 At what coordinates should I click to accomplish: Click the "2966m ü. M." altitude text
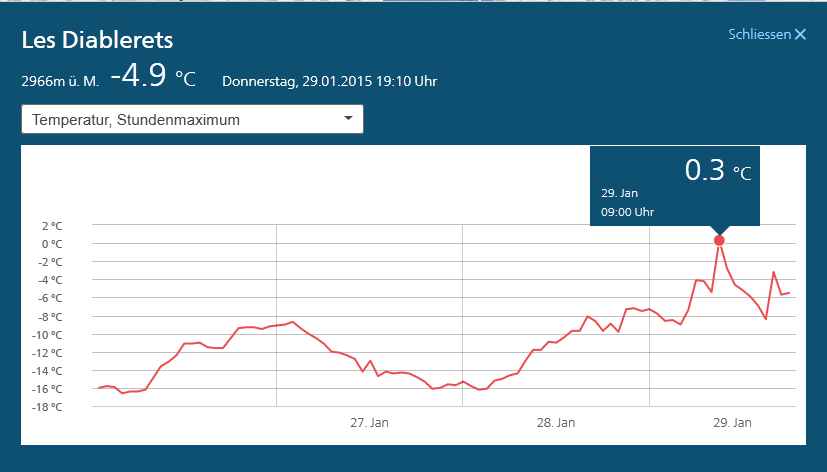pos(60,82)
